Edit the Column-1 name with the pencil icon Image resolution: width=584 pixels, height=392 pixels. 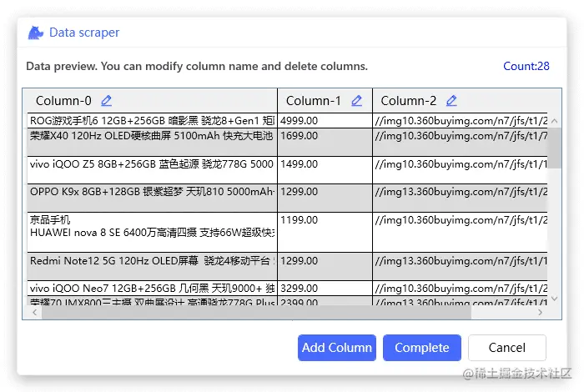356,101
